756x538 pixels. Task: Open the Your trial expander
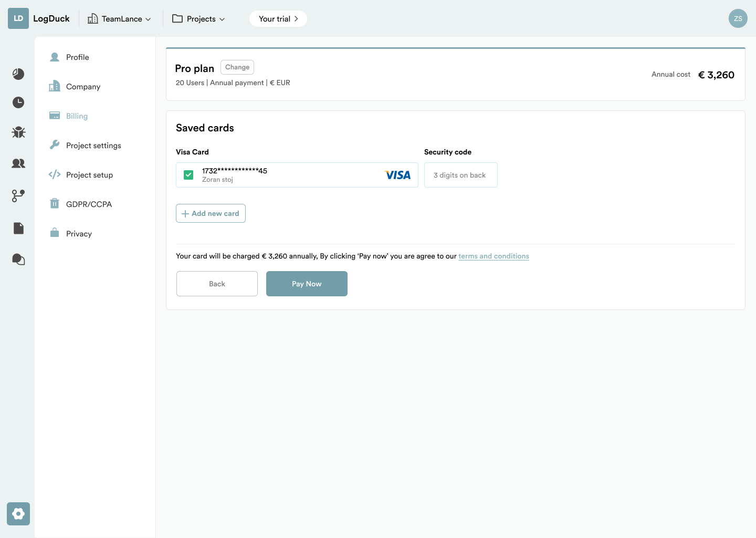tap(278, 19)
